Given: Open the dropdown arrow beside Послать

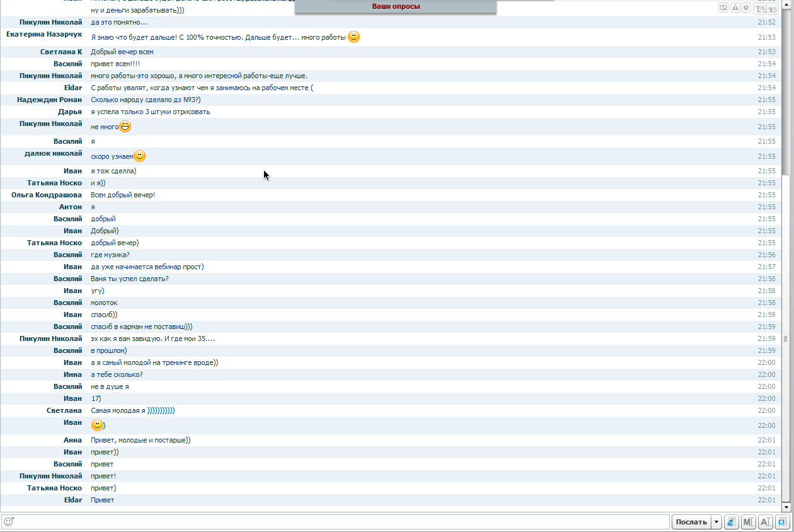Looking at the screenshot, I should [x=716, y=522].
